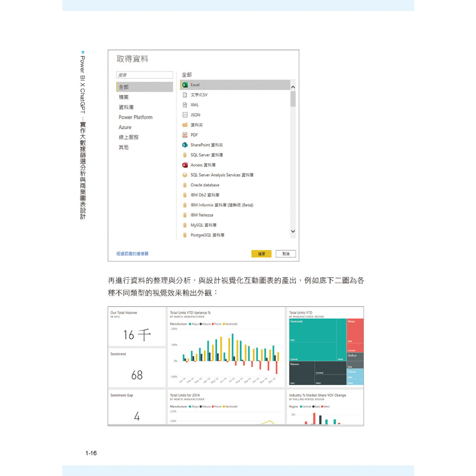Focus the 搜尋 search box
476x476 pixels.
(x=145, y=75)
